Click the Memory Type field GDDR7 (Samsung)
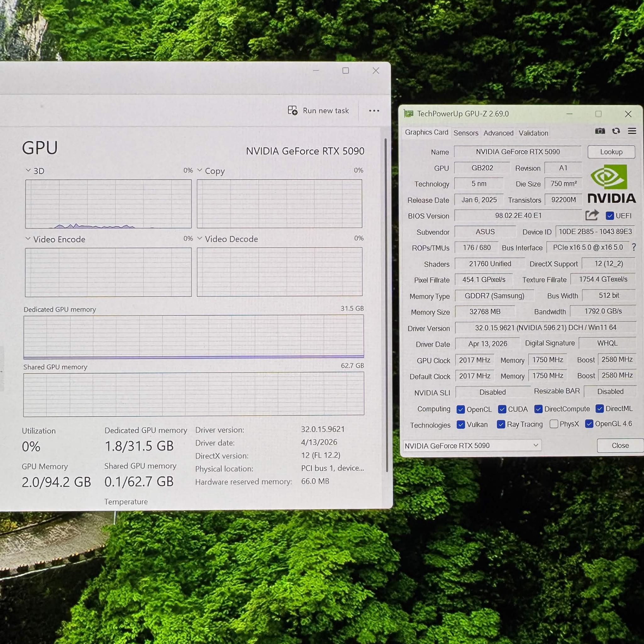644x644 pixels. click(x=494, y=296)
